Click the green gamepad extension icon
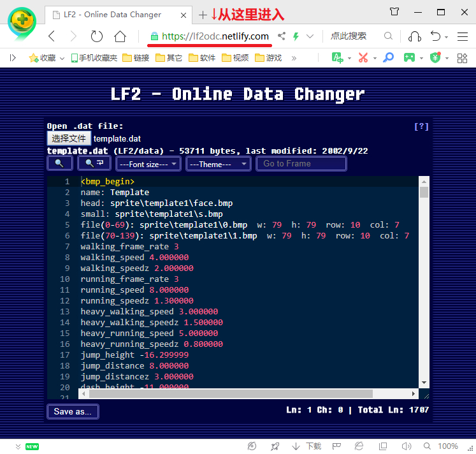Image resolution: width=476 pixels, height=454 pixels. [x=409, y=57]
